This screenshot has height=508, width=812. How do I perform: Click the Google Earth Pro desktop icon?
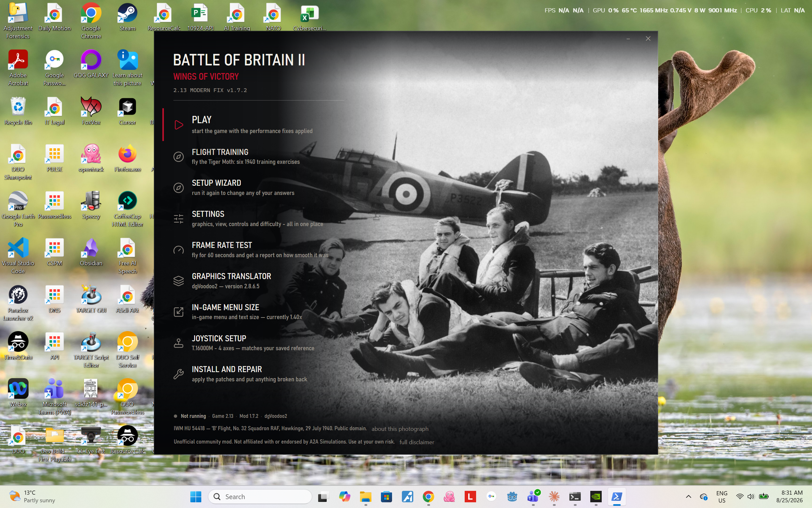18,209
